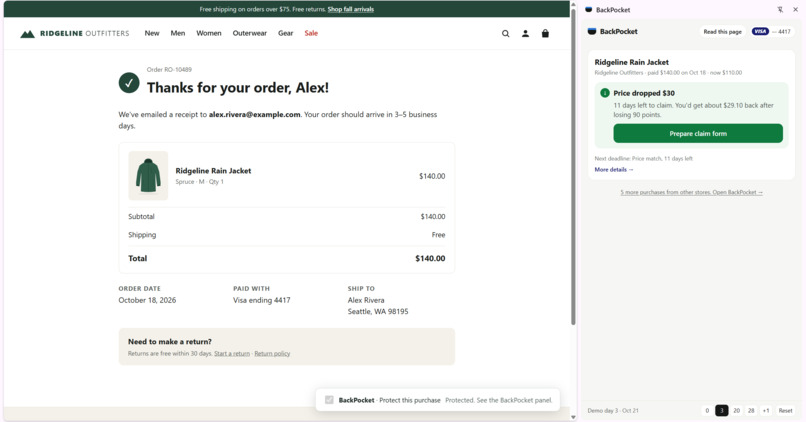Close the BackPocket side panel
The width and height of the screenshot is (806, 422).
(x=795, y=10)
